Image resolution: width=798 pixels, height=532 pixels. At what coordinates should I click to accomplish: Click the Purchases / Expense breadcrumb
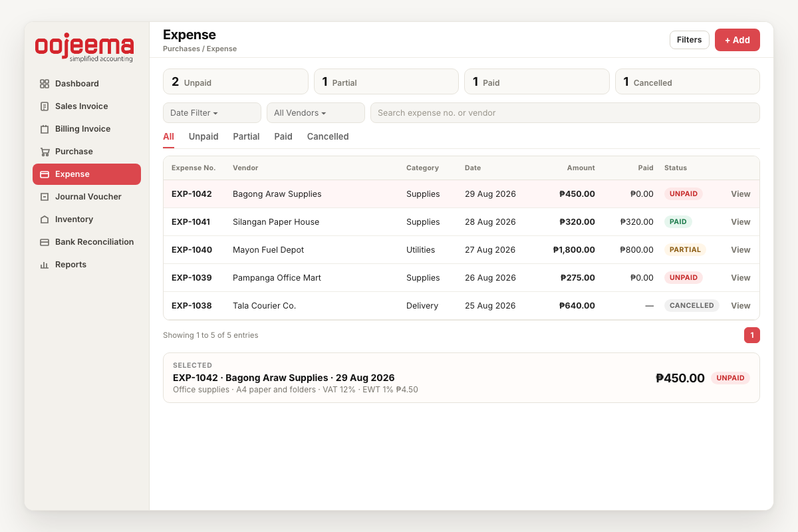tap(199, 49)
